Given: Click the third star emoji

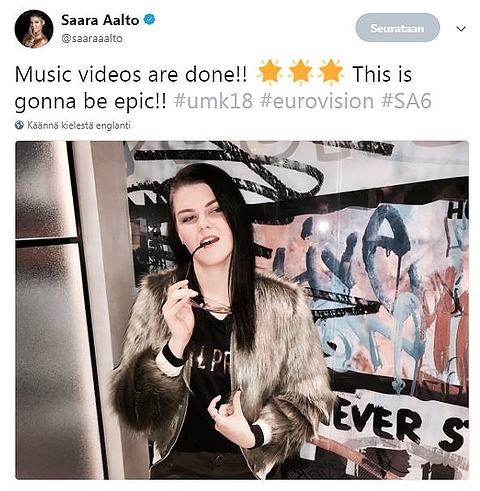Looking at the screenshot, I should click(331, 71).
